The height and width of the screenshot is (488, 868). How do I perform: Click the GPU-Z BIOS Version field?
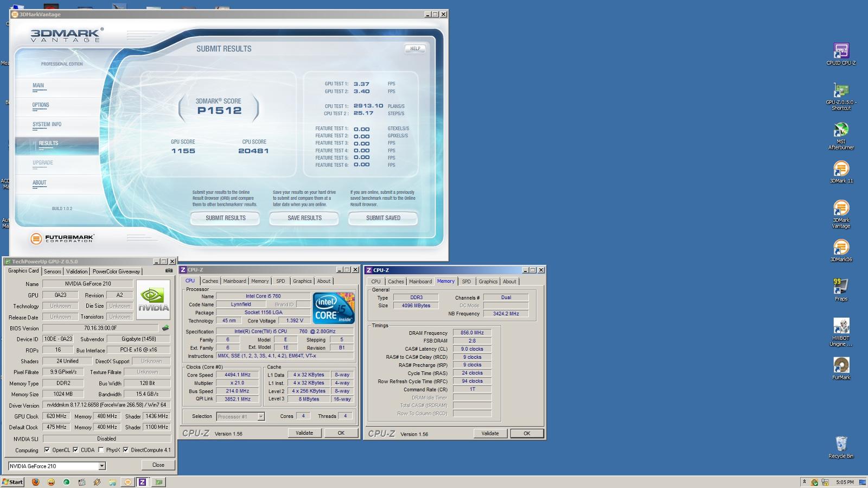coord(101,328)
